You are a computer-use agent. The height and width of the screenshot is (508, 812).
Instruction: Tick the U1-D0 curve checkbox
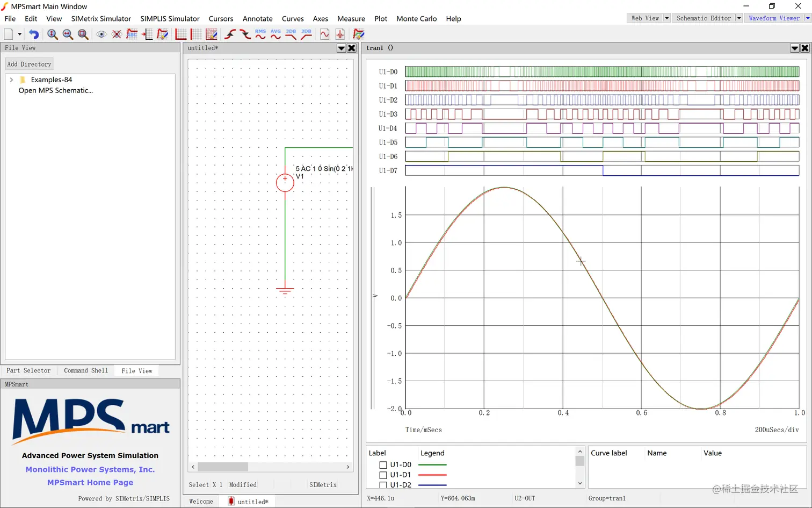[383, 465]
